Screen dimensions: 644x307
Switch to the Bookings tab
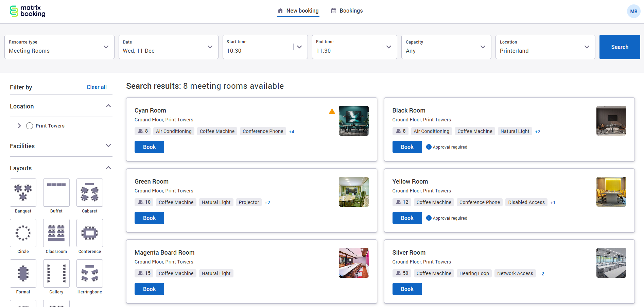347,11
